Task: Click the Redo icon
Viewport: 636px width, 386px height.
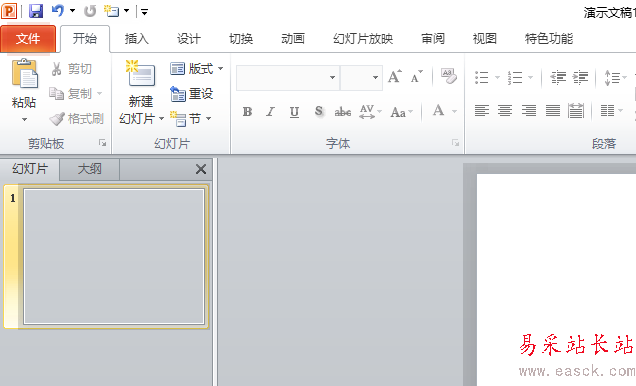Action: pyautogui.click(x=90, y=11)
